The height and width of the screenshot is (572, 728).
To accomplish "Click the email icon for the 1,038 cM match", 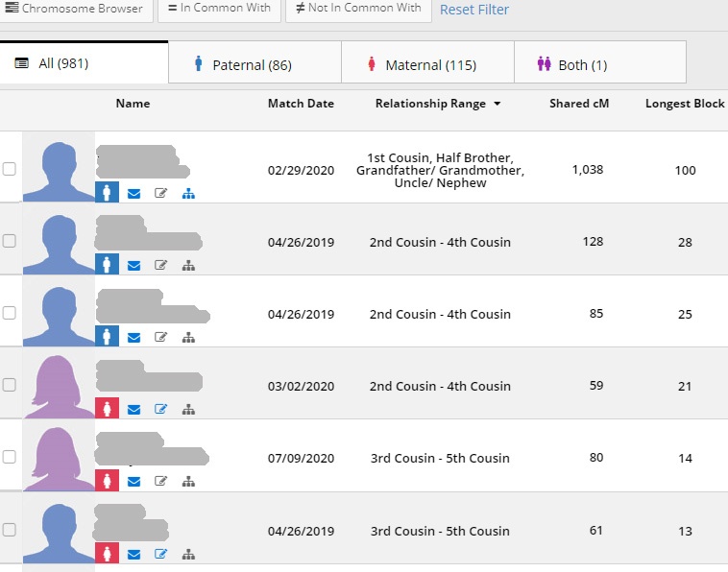I will pyautogui.click(x=133, y=193).
